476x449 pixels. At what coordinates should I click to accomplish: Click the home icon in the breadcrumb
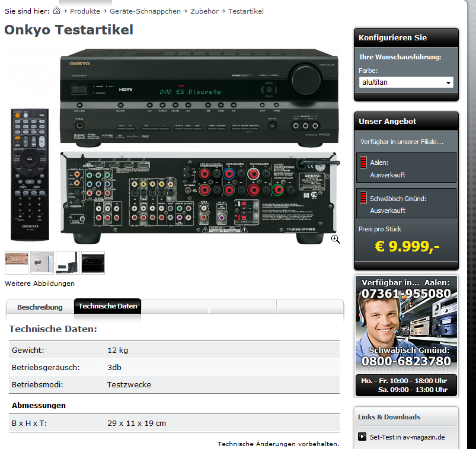tap(57, 11)
